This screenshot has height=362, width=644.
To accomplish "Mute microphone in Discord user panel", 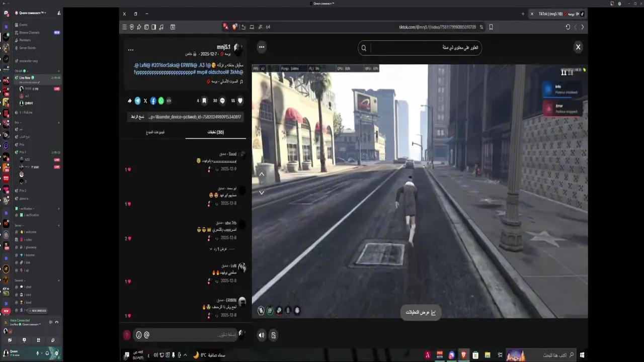I will coord(38,353).
